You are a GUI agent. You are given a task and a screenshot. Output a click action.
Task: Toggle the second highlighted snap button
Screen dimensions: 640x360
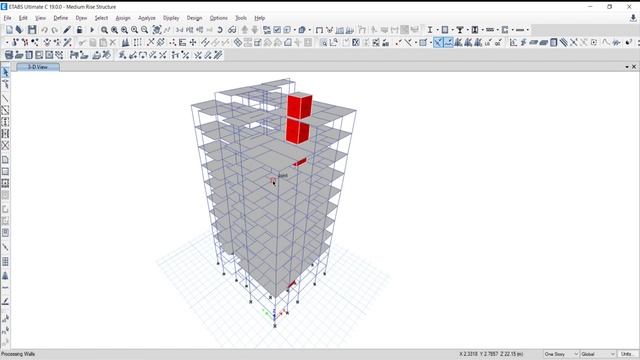tap(448, 42)
